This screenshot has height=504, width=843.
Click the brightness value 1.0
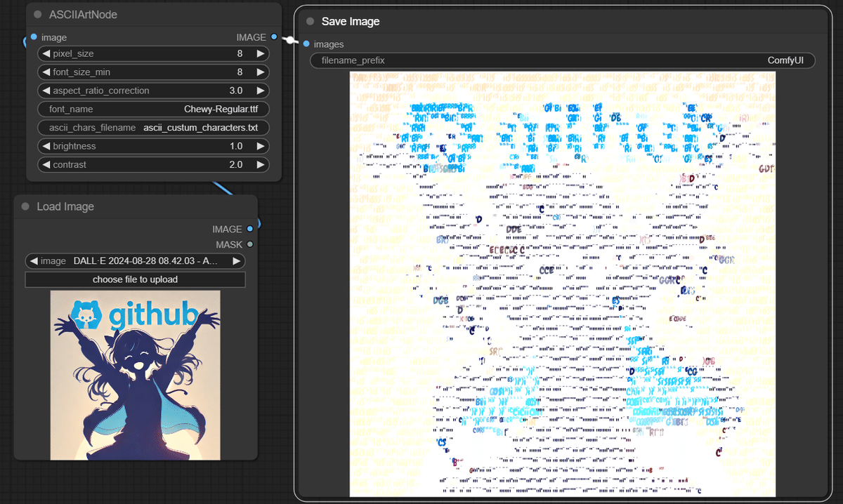point(236,146)
